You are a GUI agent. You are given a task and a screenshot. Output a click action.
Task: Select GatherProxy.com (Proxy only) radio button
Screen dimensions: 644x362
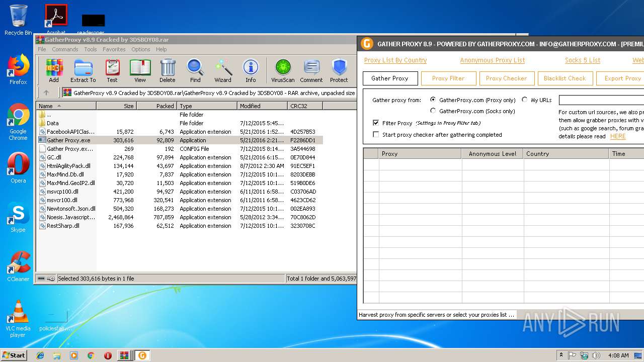433,100
